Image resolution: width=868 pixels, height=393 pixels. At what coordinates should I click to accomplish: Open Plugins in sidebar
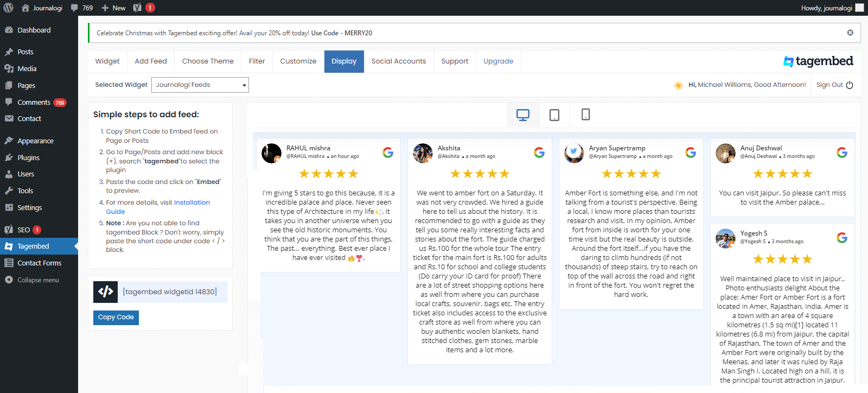[39, 157]
